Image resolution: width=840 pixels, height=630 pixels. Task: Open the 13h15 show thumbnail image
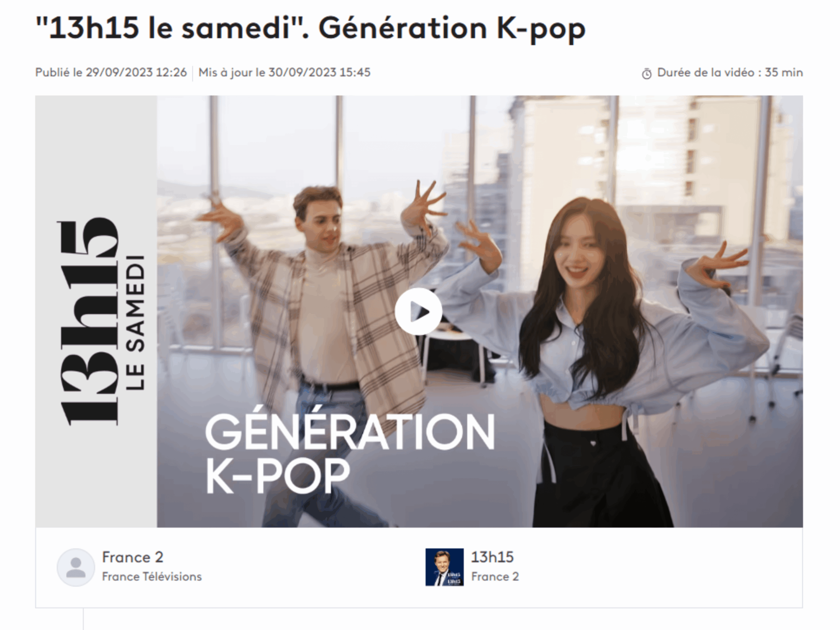click(x=444, y=567)
